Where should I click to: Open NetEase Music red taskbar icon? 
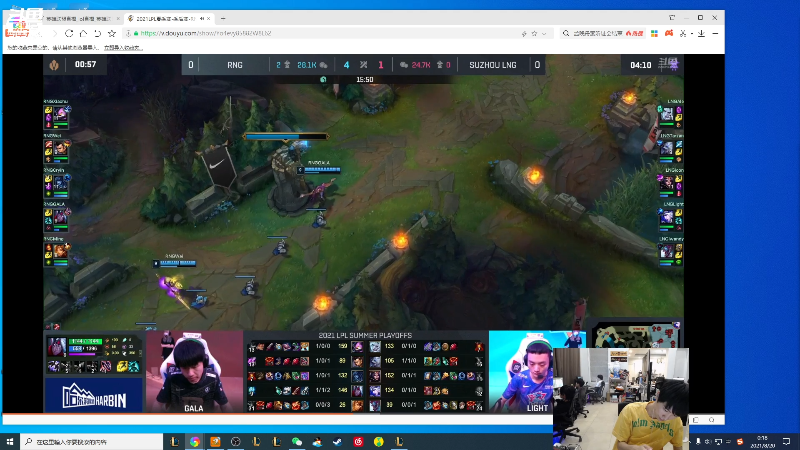tap(358, 441)
